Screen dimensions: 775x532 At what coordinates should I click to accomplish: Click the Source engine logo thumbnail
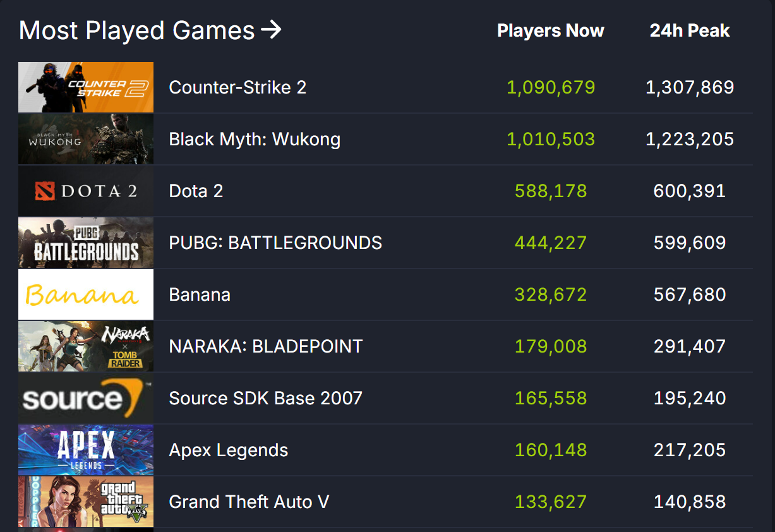[x=86, y=398]
